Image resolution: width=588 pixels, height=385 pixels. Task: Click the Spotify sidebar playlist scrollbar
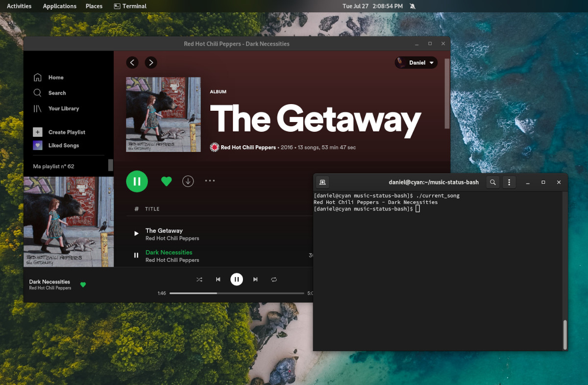pos(111,165)
